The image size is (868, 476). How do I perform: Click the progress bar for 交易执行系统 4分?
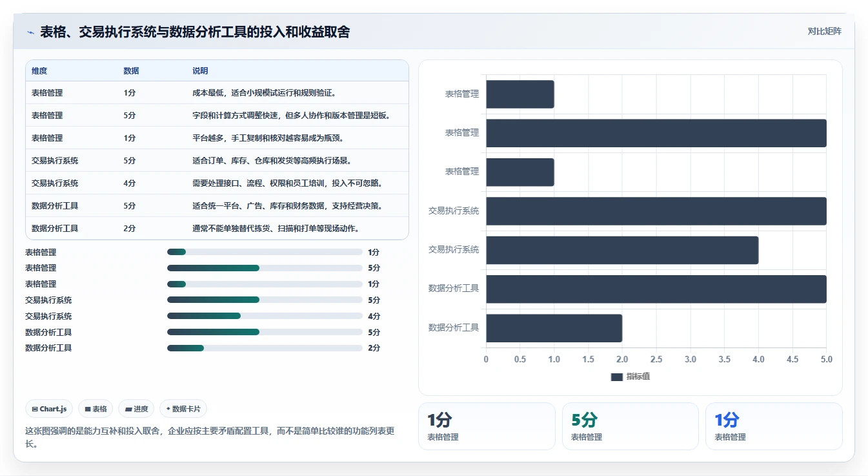coord(265,316)
